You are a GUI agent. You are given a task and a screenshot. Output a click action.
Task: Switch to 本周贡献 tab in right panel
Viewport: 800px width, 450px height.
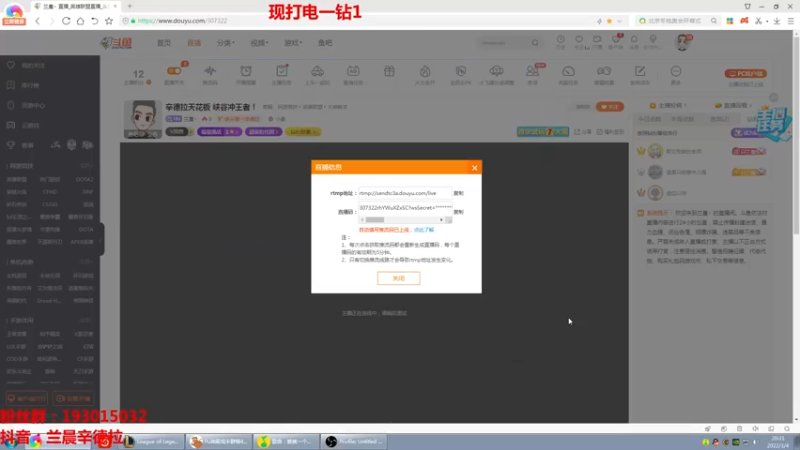click(683, 119)
